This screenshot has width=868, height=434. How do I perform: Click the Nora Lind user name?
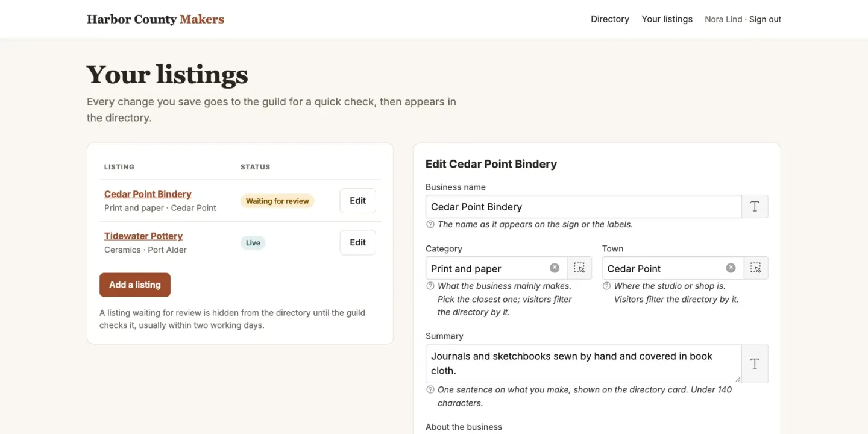click(723, 19)
